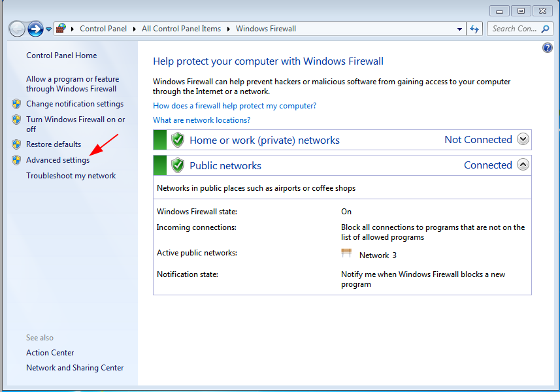This screenshot has width=560, height=392.
Task: Open address bar history dropdown
Action: (459, 29)
